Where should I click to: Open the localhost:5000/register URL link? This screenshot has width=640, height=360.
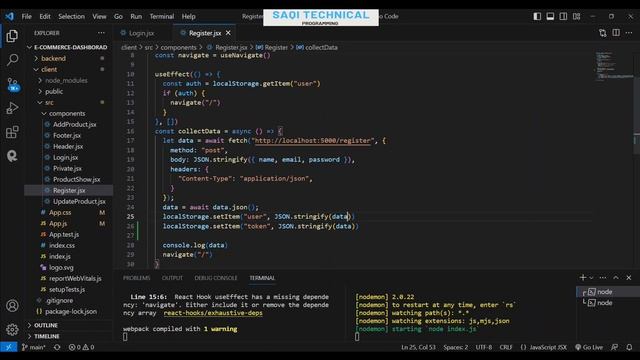point(313,141)
